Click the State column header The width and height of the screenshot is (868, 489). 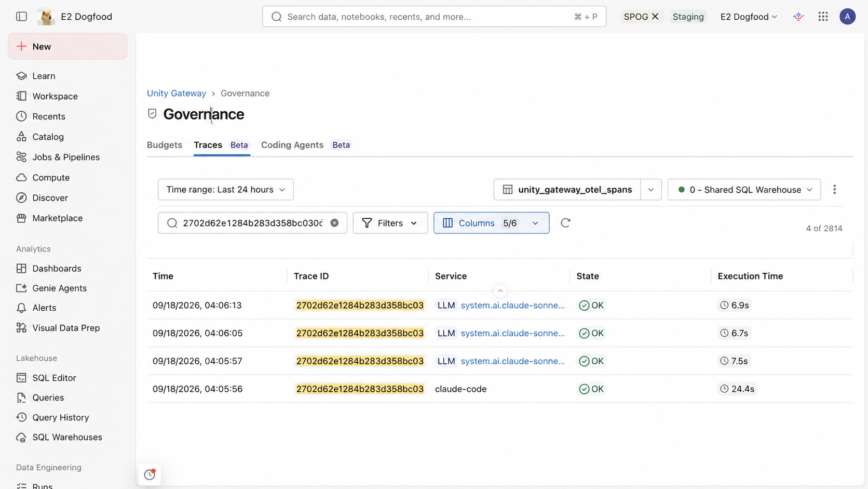click(588, 276)
